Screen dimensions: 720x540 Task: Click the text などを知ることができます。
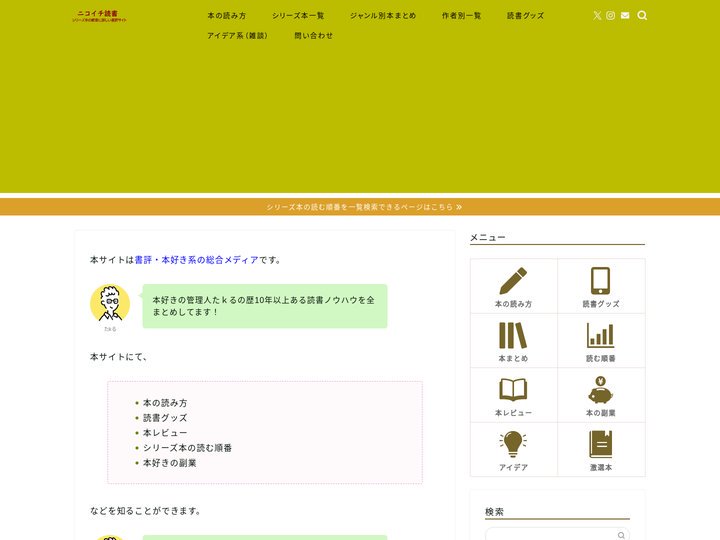(145, 511)
